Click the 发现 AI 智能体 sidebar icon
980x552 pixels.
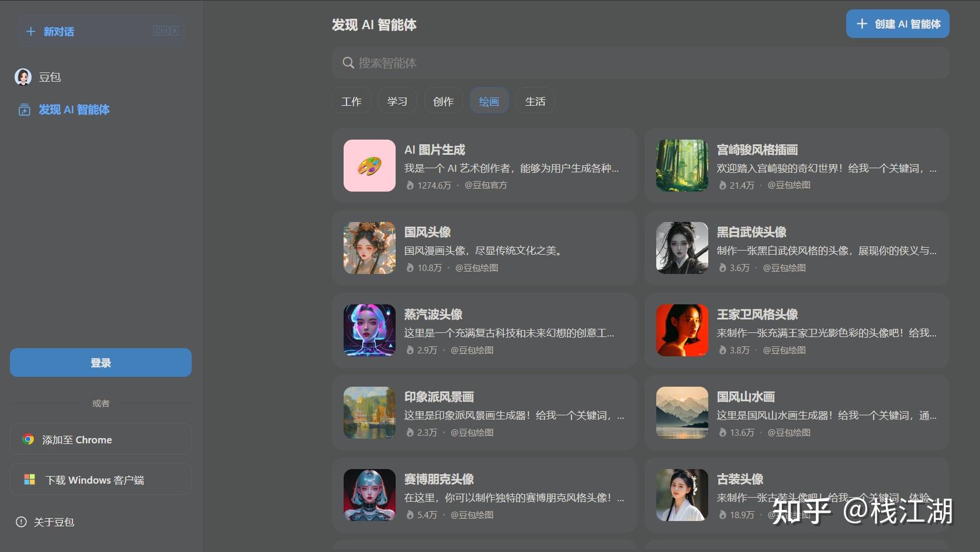[24, 110]
